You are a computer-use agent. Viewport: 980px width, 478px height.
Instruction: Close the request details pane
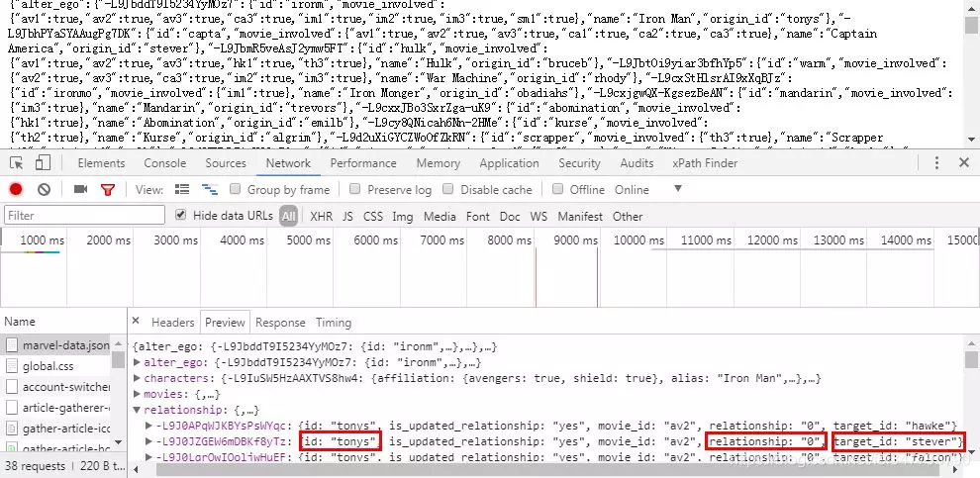pos(136,322)
